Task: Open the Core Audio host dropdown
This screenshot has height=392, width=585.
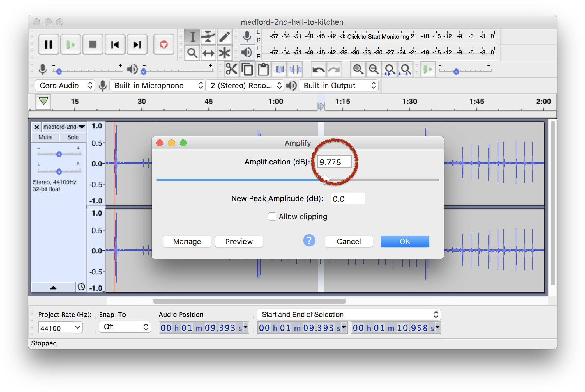Action: pos(65,86)
